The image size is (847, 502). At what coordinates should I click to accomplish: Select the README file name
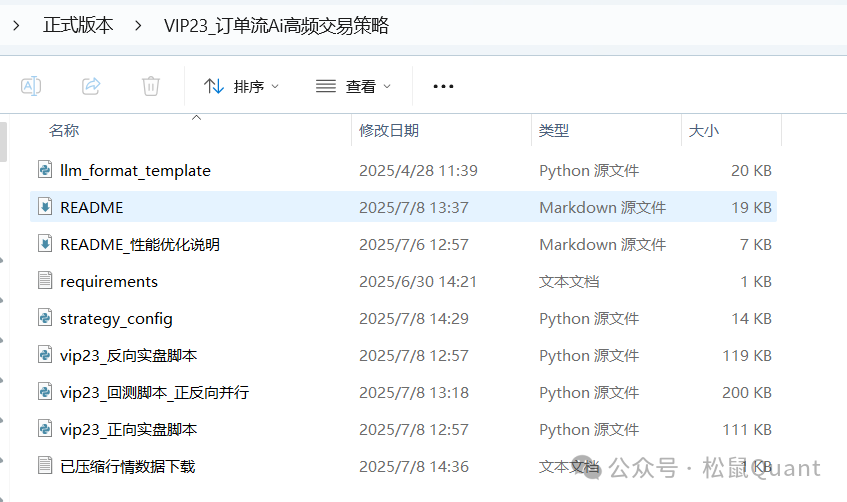click(92, 208)
